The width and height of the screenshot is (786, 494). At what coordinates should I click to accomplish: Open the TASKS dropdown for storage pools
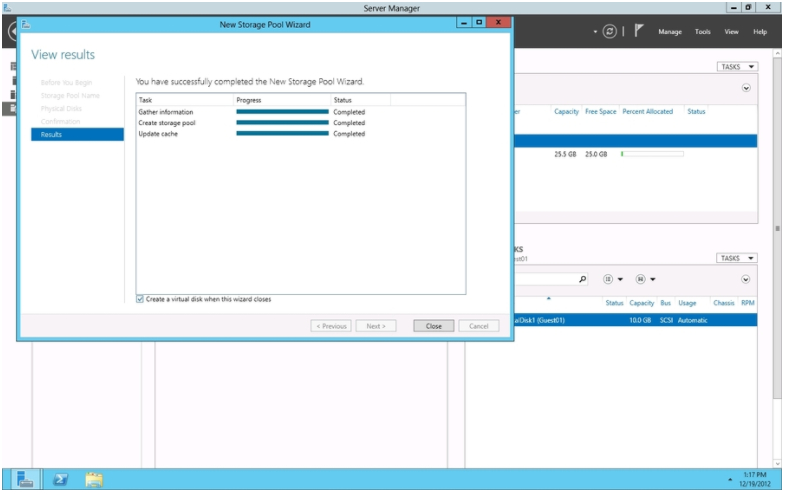(737, 67)
